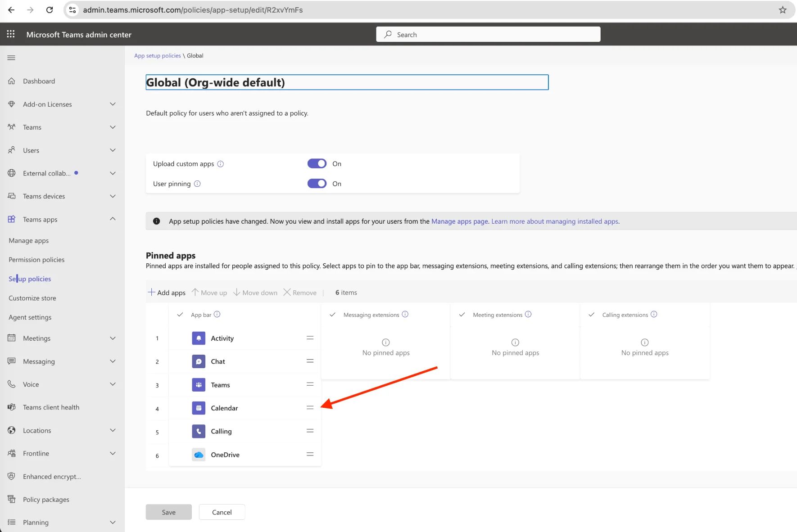
Task: Collapse the Teams apps section chevron
Action: coord(113,219)
